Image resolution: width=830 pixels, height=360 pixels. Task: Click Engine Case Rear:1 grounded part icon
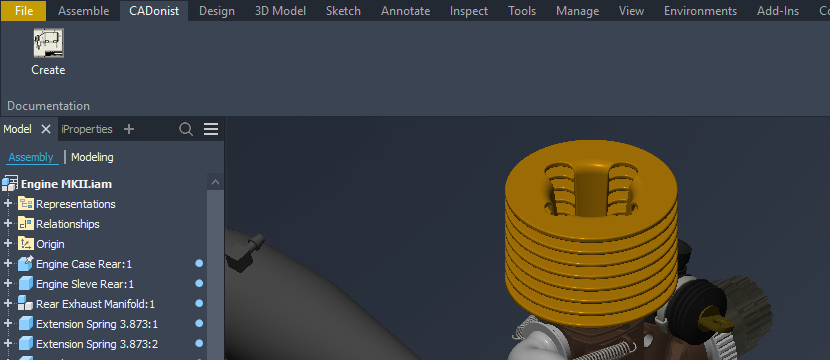[25, 263]
